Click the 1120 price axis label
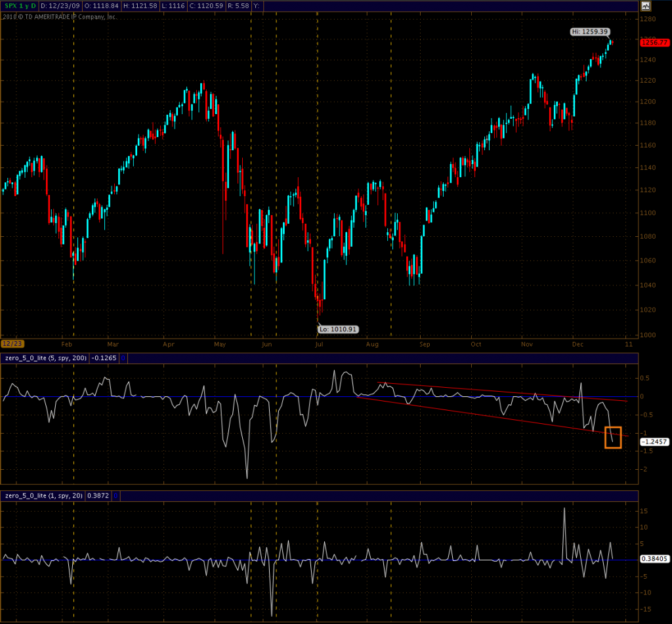 click(x=648, y=190)
